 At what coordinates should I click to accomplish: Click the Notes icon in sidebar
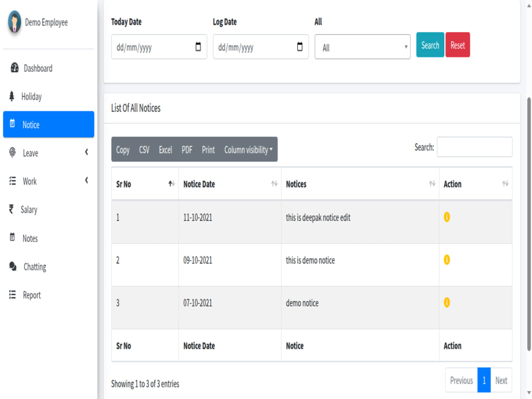pos(12,237)
